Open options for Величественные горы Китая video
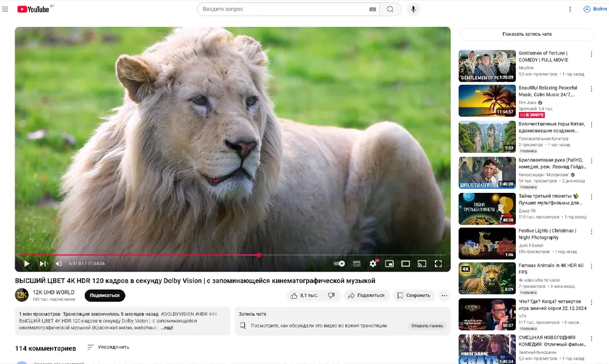The height and width of the screenshot is (364, 609). (x=591, y=125)
